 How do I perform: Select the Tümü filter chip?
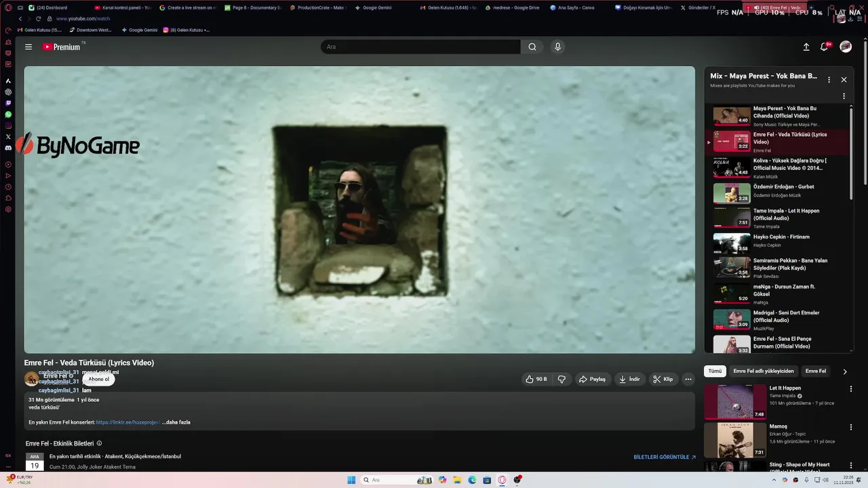715,371
